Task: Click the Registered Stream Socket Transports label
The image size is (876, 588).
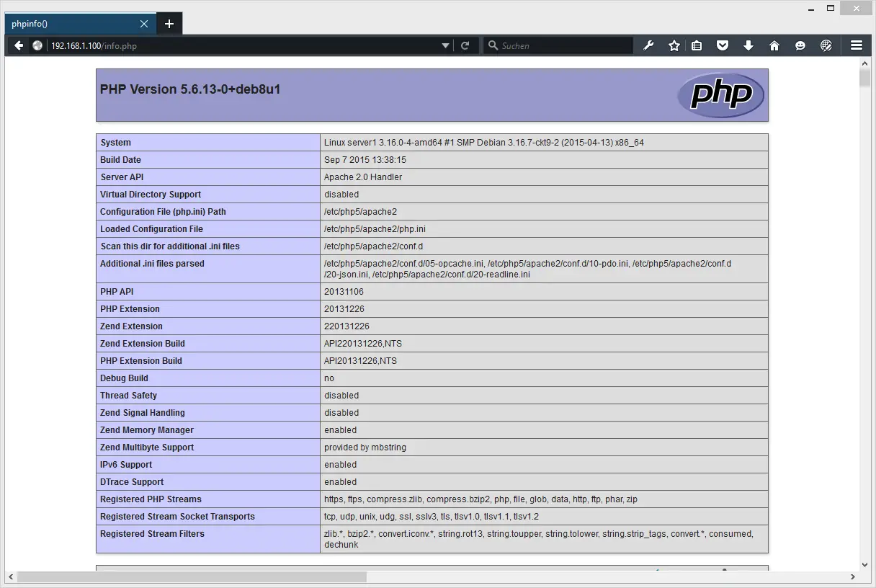Action: click(x=178, y=517)
